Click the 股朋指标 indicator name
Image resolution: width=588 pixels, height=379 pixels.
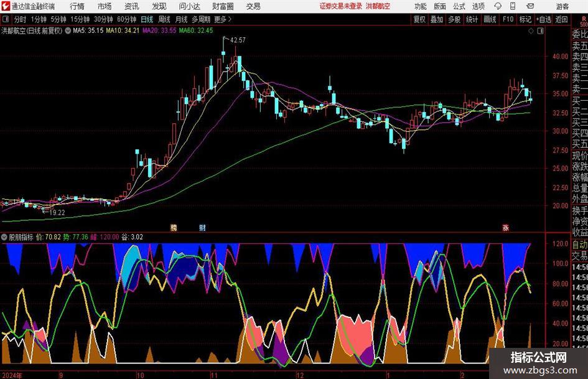[x=21, y=237]
